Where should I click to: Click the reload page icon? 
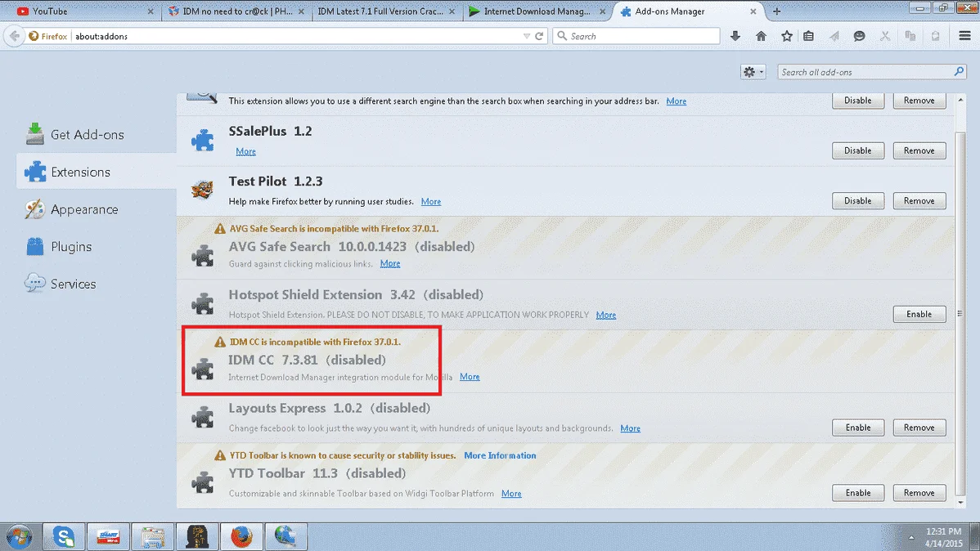[539, 36]
